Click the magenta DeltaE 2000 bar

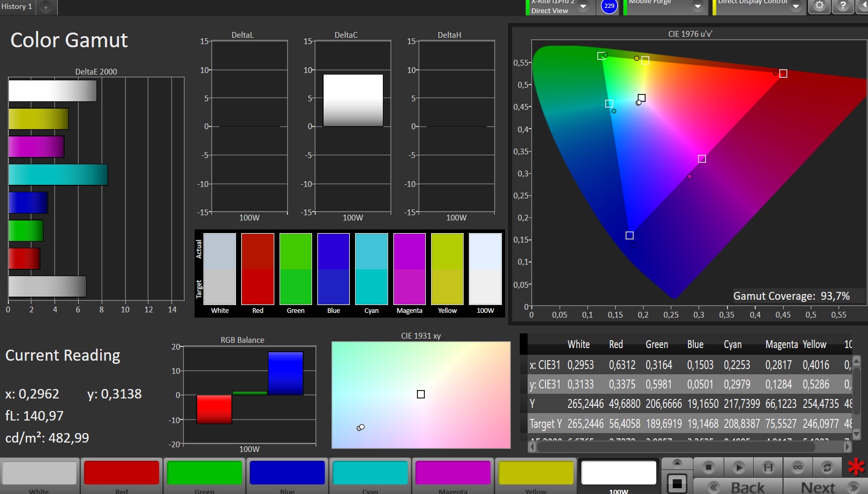(36, 146)
